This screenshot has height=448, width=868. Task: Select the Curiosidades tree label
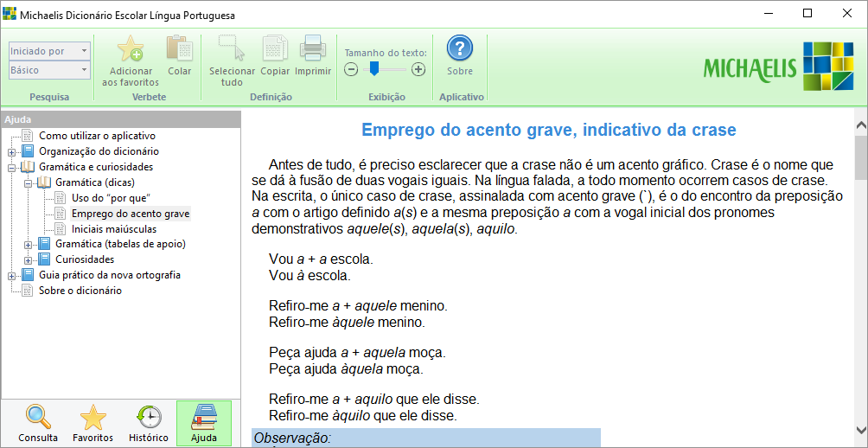[x=85, y=259]
